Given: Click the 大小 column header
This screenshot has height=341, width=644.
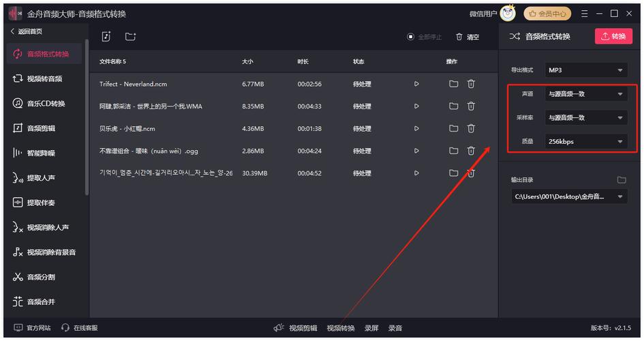Looking at the screenshot, I should coord(247,61).
